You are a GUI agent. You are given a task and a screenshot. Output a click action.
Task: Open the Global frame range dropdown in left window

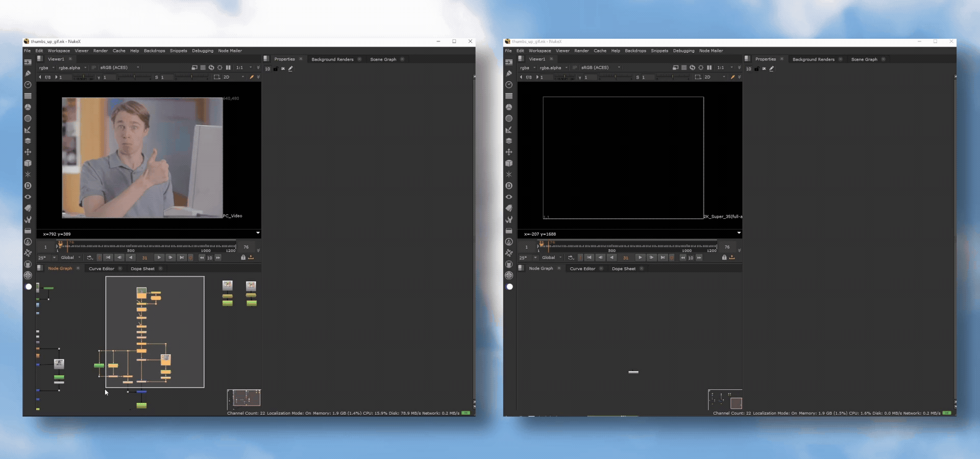71,258
